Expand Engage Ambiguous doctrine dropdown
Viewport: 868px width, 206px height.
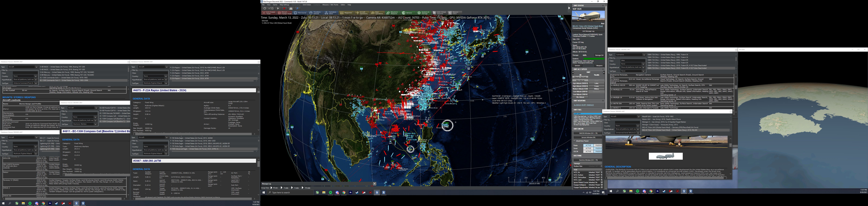click(601, 185)
